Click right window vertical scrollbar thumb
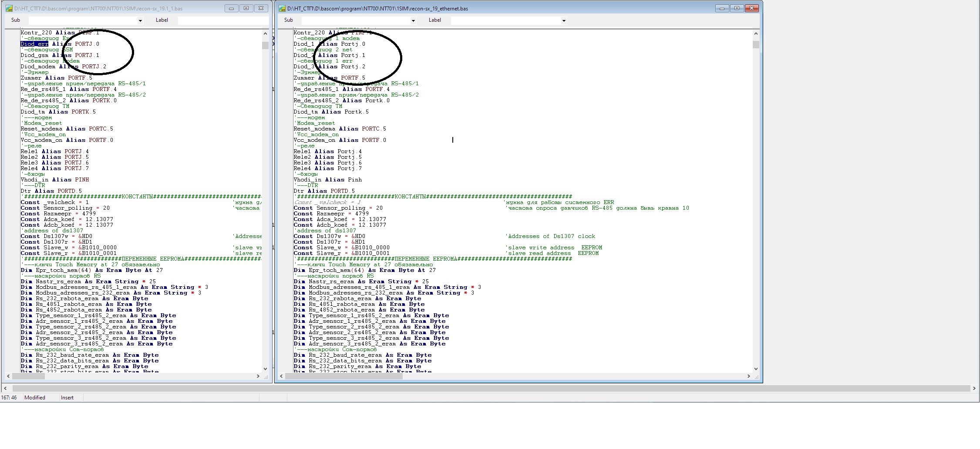The width and height of the screenshot is (980, 449). pyautogui.click(x=756, y=45)
